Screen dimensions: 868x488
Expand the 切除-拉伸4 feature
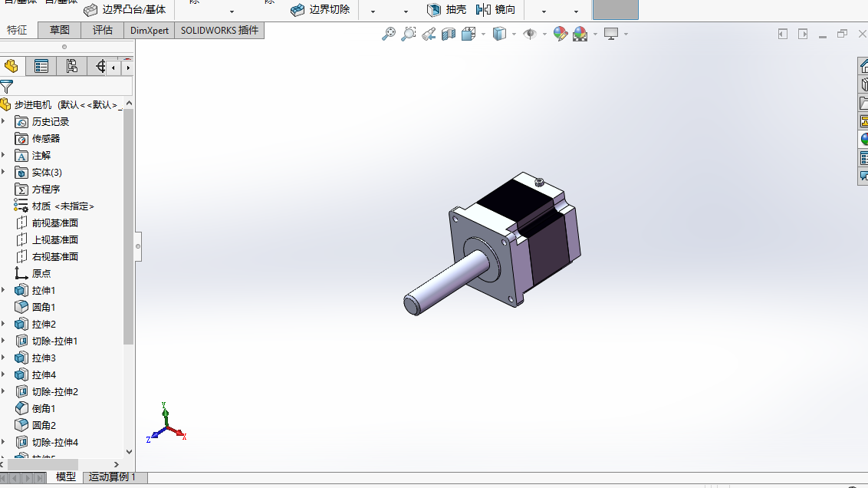3,442
